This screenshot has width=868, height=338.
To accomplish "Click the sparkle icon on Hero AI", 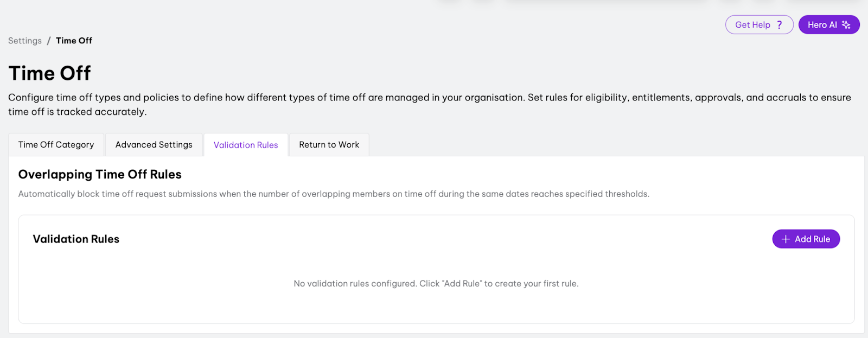I will click(846, 25).
